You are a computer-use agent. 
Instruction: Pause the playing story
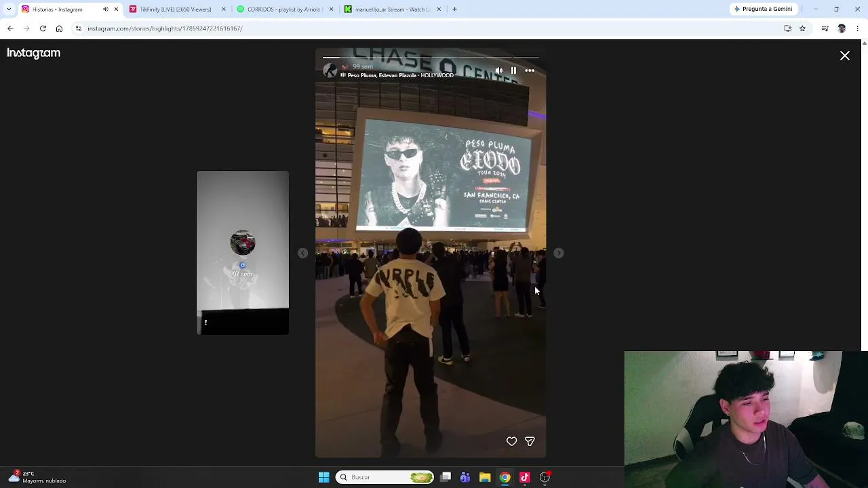pos(513,70)
